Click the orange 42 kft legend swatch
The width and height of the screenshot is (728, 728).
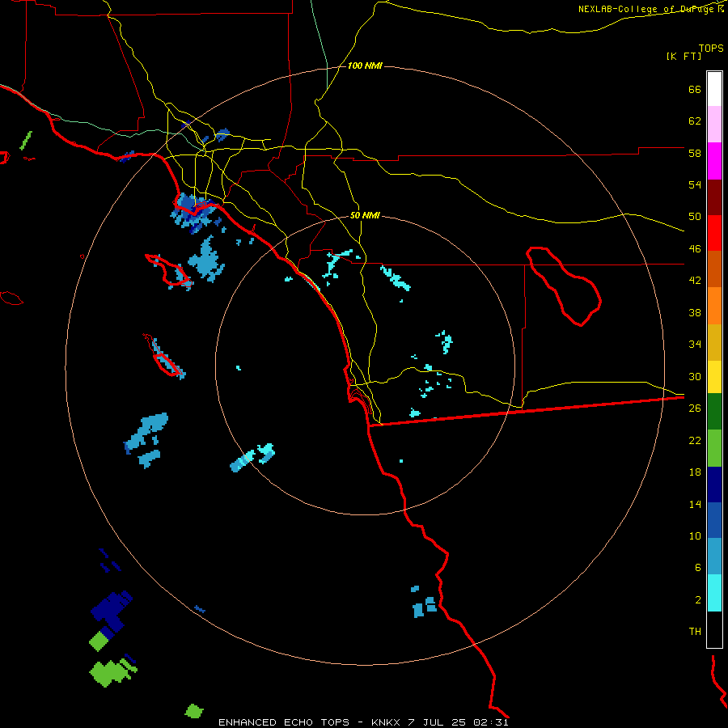[714, 306]
